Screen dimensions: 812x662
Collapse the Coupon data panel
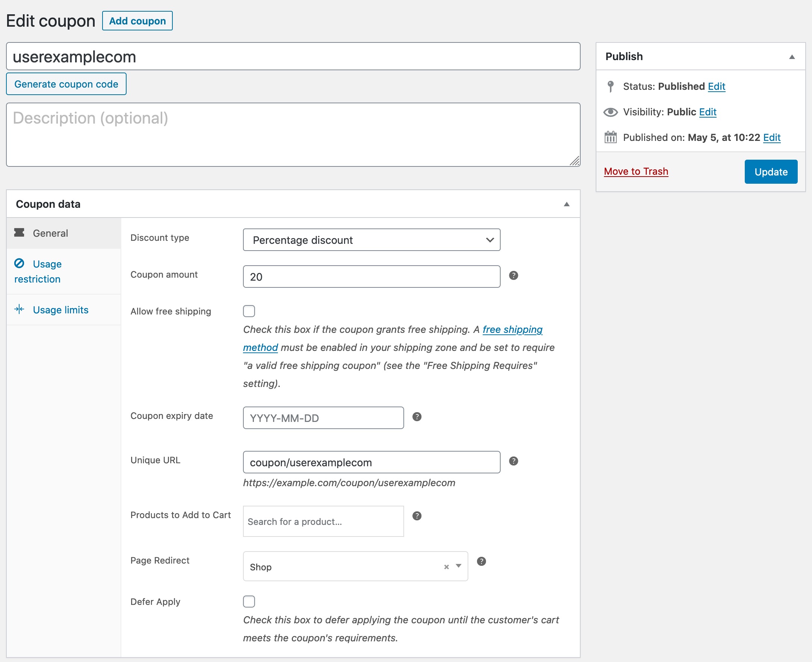click(x=566, y=204)
